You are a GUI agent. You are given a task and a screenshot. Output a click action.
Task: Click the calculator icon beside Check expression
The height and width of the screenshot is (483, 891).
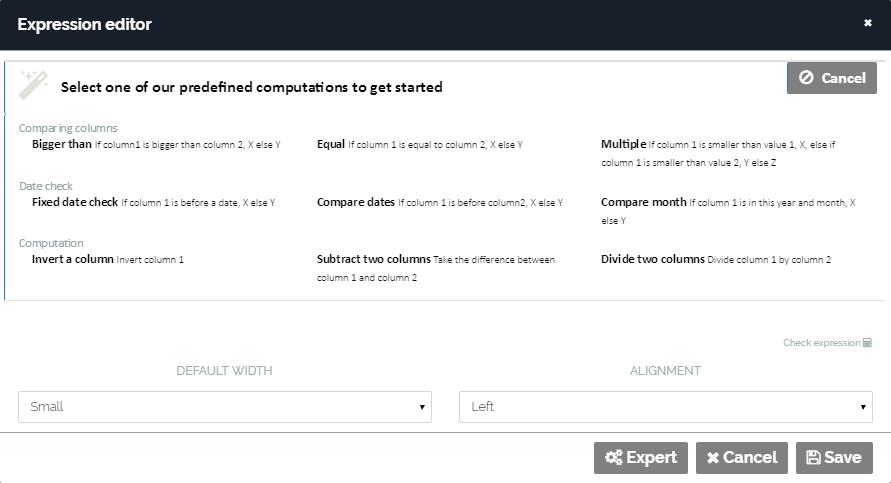pyautogui.click(x=867, y=343)
